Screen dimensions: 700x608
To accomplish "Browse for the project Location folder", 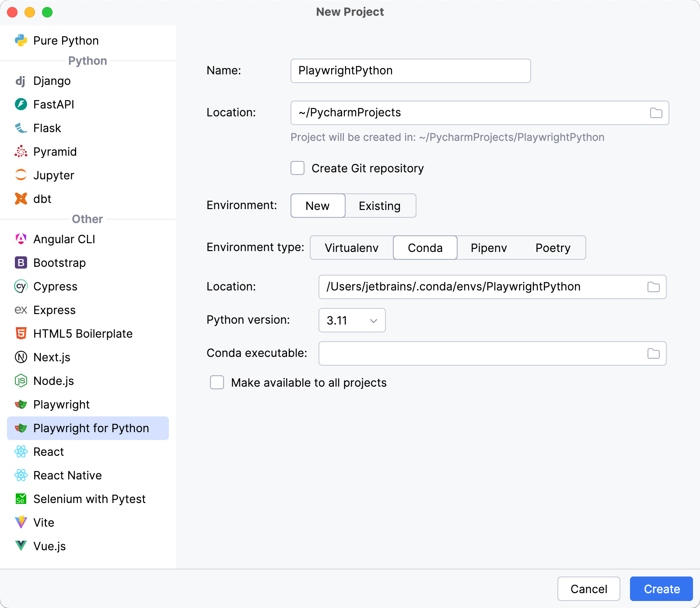I will point(655,112).
